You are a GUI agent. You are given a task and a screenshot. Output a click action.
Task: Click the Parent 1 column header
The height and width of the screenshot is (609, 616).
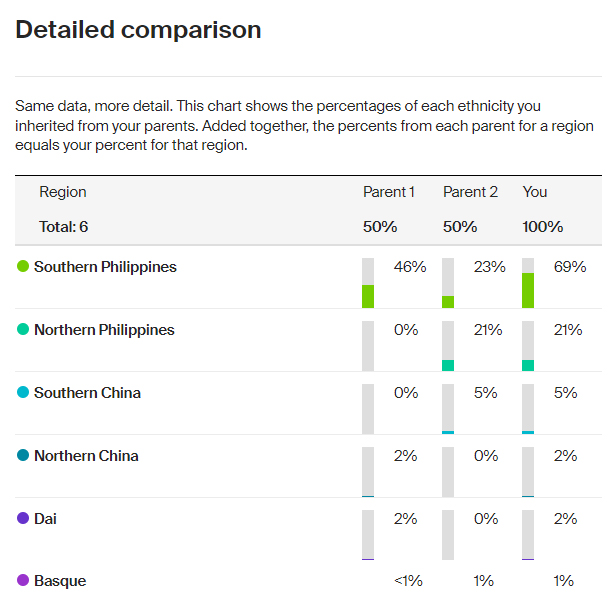coord(389,192)
